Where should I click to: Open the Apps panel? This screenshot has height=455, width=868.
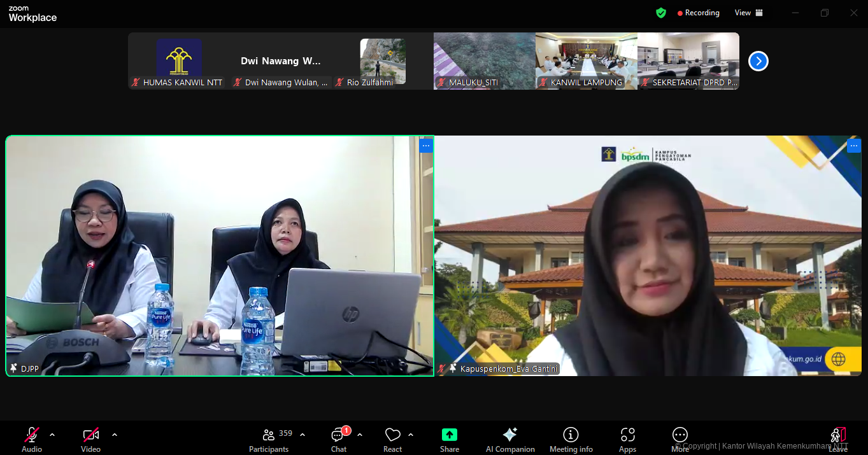pos(627,439)
